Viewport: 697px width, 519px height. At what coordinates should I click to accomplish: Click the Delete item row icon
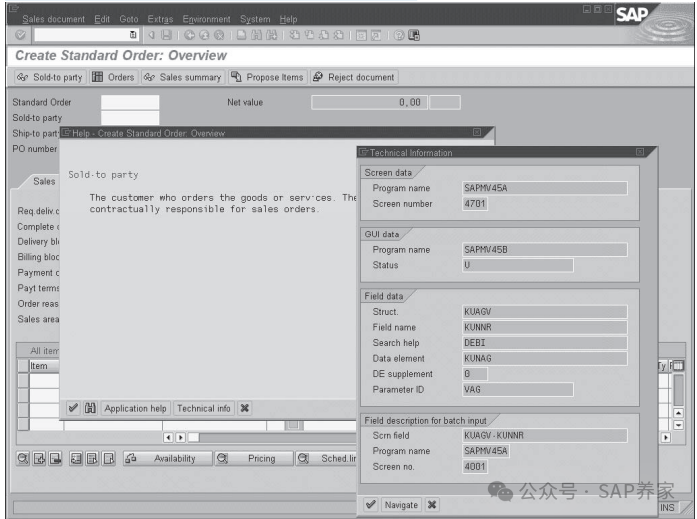[56, 458]
